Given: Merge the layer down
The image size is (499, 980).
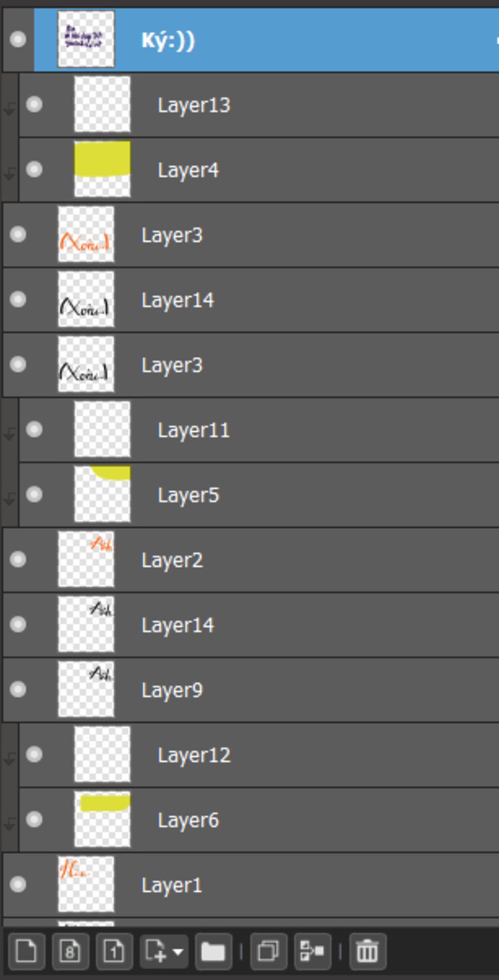Looking at the screenshot, I should [x=312, y=951].
